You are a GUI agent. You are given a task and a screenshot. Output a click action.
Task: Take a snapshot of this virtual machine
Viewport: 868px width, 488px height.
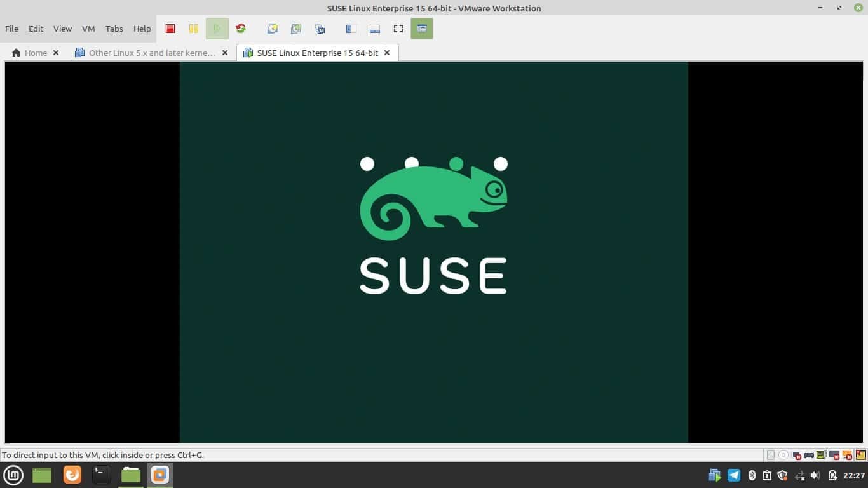272,29
